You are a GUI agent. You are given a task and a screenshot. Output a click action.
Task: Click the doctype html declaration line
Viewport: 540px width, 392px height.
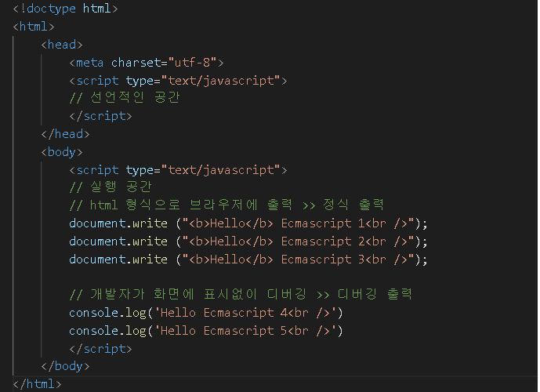[x=65, y=9]
